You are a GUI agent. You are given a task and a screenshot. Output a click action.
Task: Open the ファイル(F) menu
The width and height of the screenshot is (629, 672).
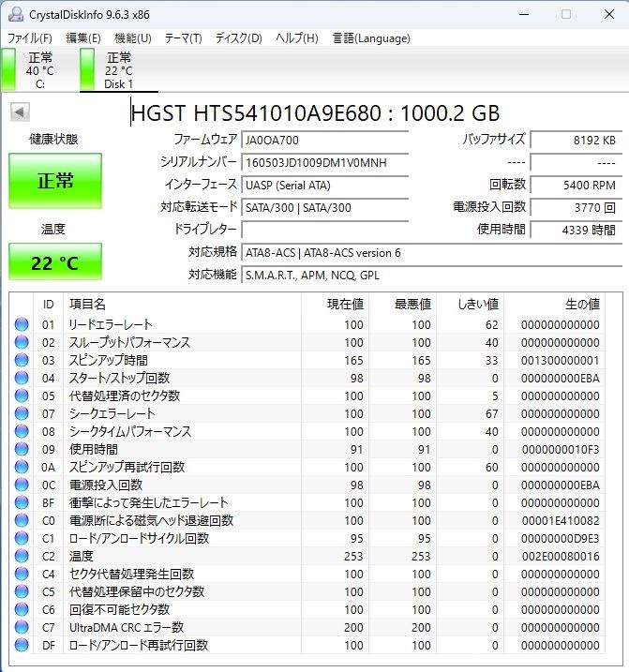click(30, 38)
